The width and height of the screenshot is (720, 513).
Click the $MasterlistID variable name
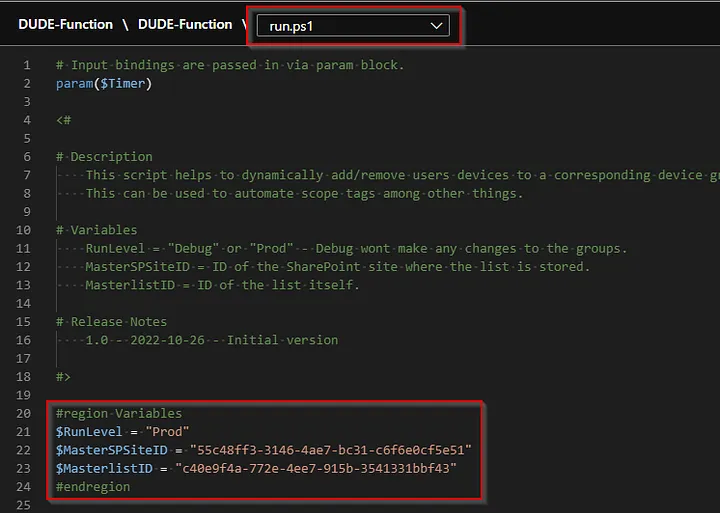(x=104, y=468)
